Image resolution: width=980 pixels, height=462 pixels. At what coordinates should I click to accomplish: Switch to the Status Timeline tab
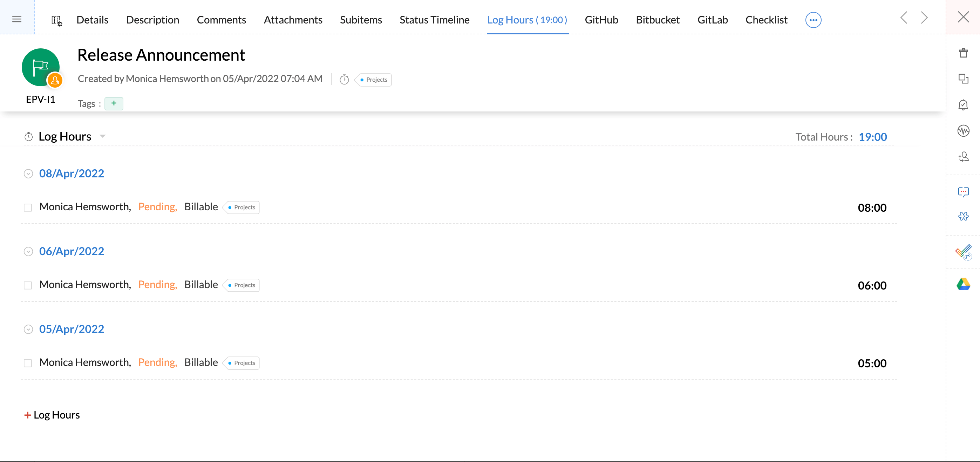coord(434,20)
